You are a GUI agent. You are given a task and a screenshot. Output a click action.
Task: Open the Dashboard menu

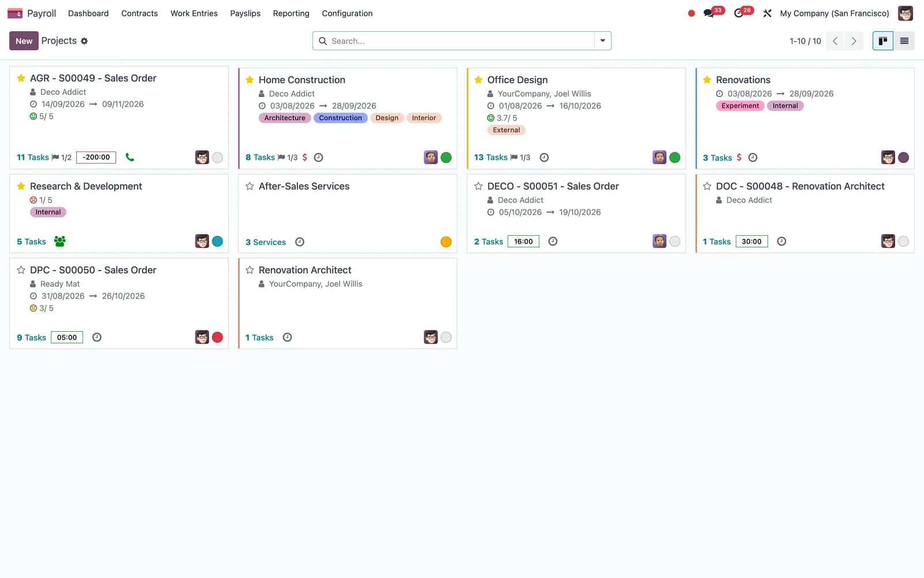point(88,13)
